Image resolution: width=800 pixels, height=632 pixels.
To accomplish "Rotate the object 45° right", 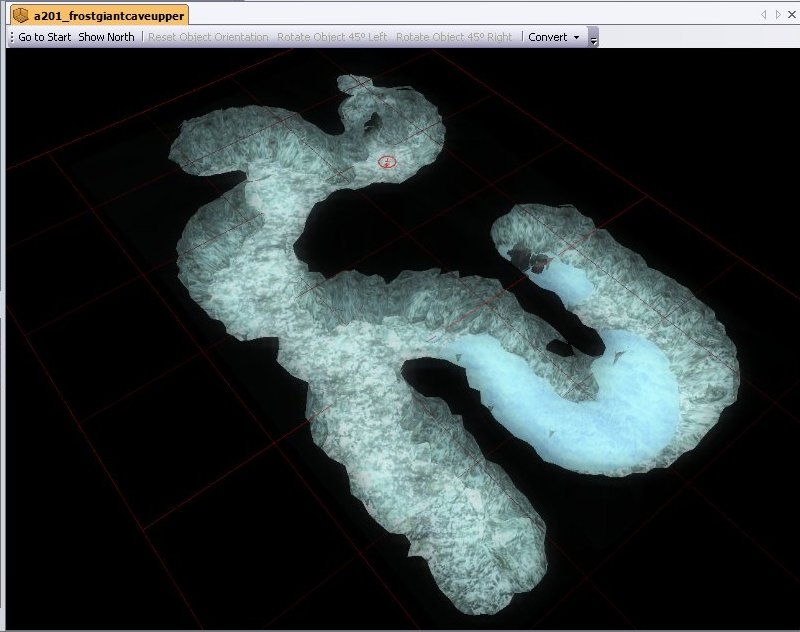I will click(453, 37).
